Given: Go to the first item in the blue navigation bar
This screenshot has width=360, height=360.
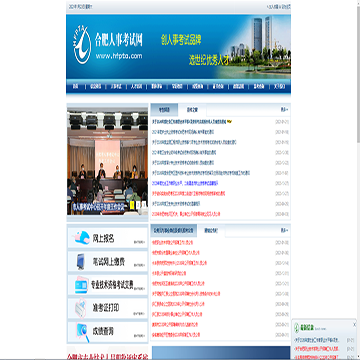Looking at the screenshot, I should (x=76, y=87).
